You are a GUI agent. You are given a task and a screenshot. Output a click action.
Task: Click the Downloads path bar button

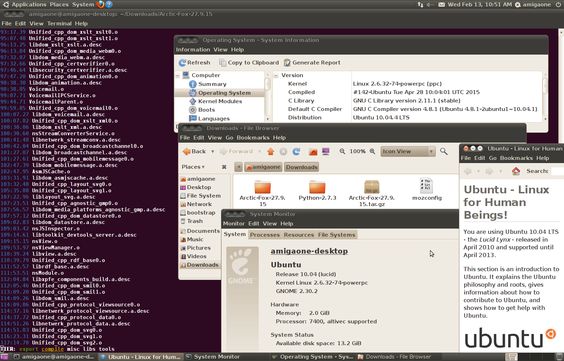302,167
